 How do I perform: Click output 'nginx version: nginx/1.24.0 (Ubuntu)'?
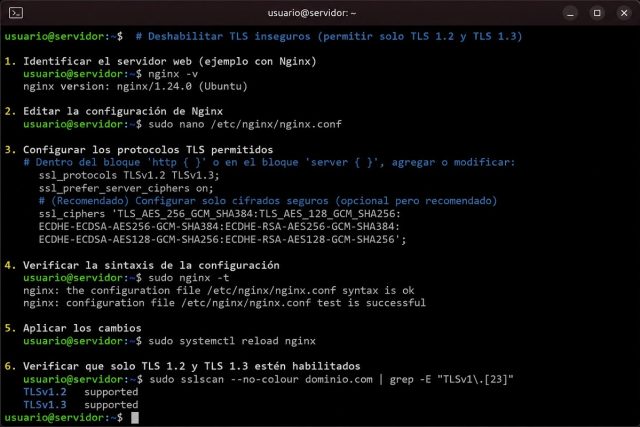[x=135, y=87]
